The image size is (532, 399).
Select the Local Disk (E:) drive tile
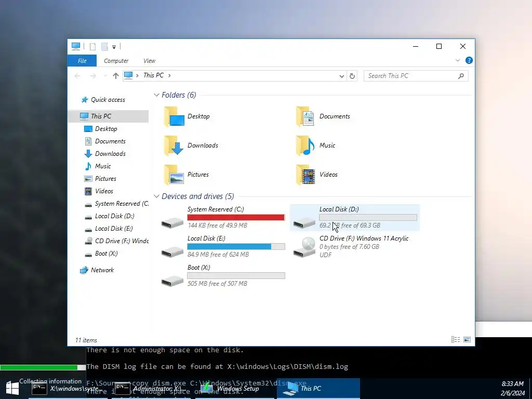[223, 247]
